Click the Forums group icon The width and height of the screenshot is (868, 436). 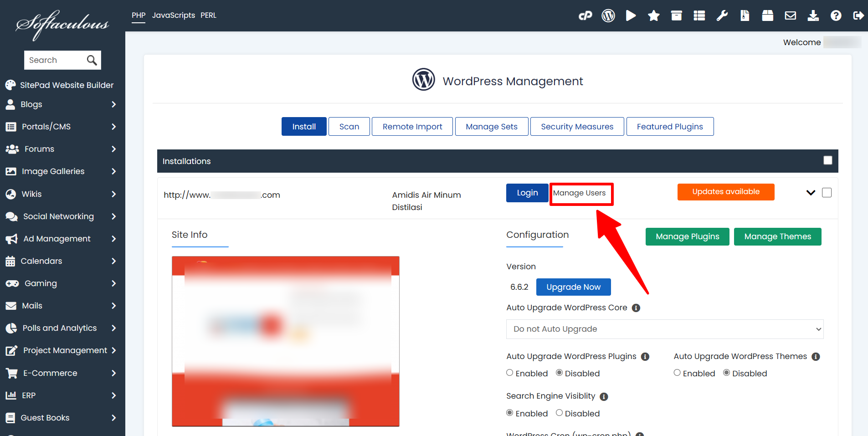point(12,149)
